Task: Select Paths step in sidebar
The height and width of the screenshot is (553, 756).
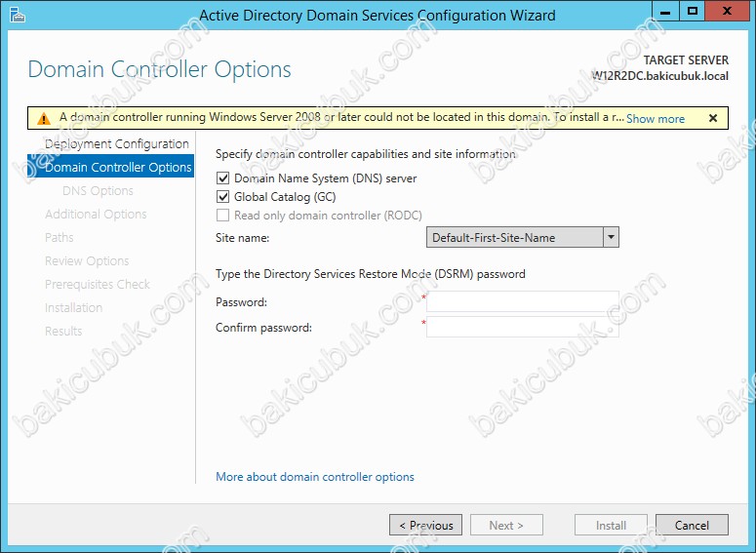Action: coord(59,237)
